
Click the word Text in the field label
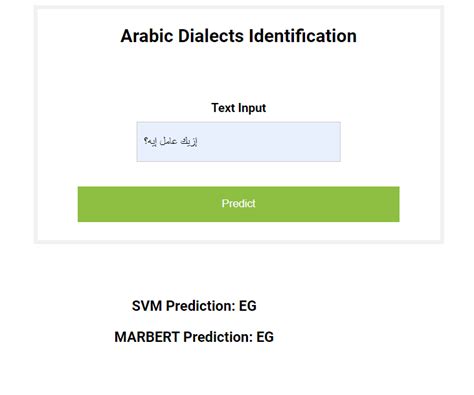(223, 108)
